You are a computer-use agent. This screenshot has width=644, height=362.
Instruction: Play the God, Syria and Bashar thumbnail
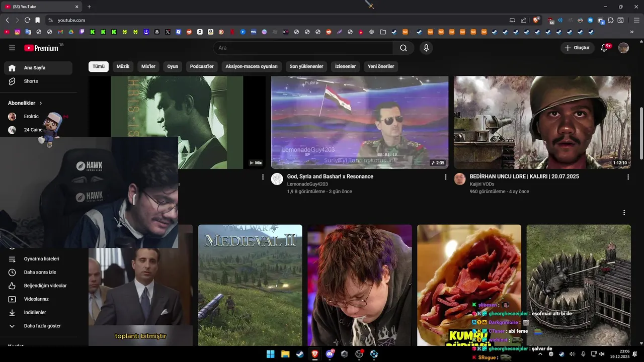[x=360, y=122]
